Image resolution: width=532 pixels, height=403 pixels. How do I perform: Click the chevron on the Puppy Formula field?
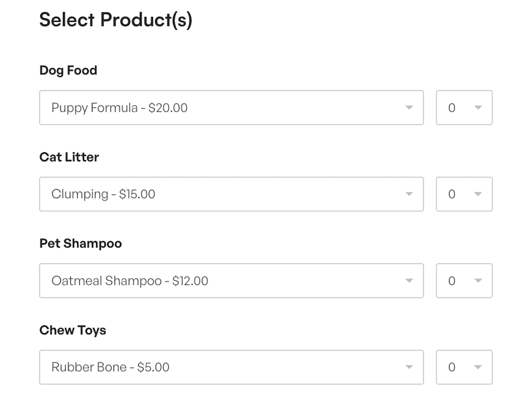tap(410, 108)
